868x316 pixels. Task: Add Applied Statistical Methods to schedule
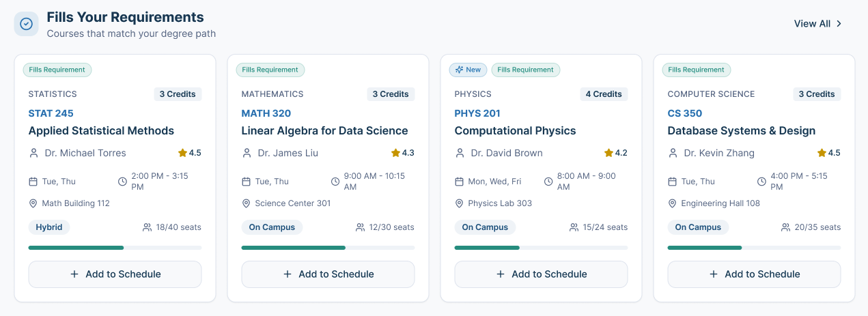(x=115, y=274)
